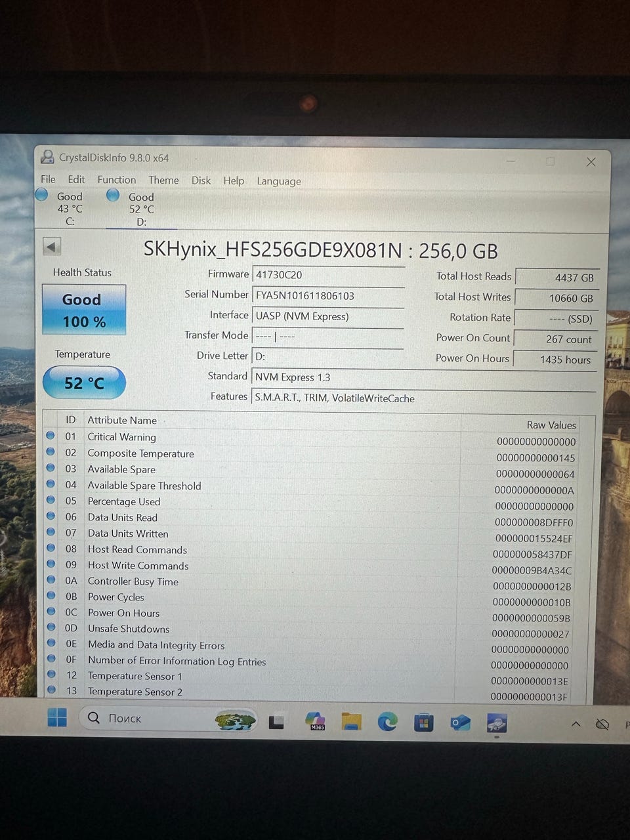Screen dimensions: 630x840
Task: Open Microsoft Store from the taskbar
Action: pyautogui.click(x=423, y=723)
